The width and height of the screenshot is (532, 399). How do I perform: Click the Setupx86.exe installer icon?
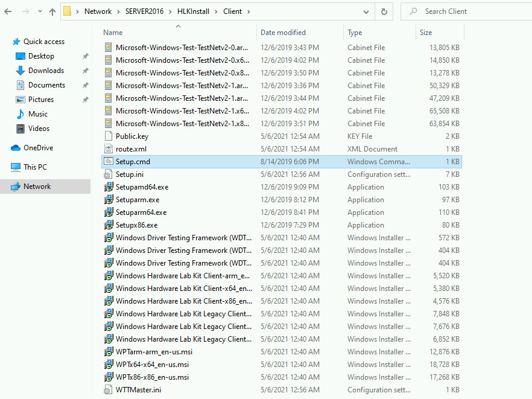(x=108, y=225)
